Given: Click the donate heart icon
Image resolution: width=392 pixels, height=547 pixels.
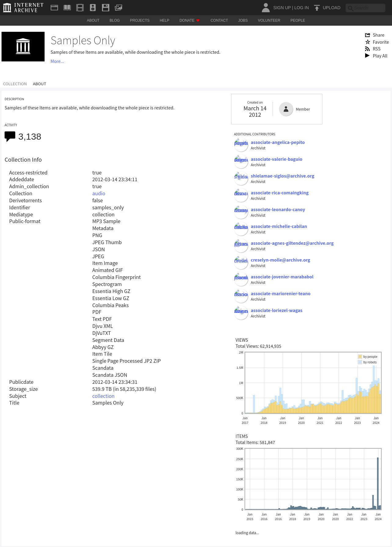Looking at the screenshot, I should tap(198, 20).
